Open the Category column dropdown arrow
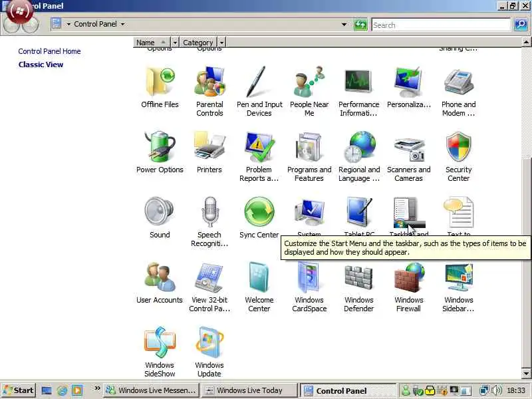 click(221, 43)
